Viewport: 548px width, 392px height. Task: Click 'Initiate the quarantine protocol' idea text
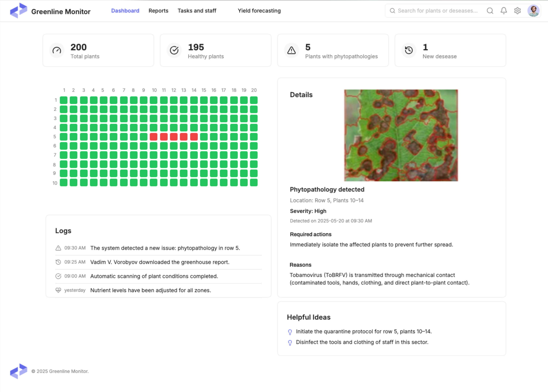click(364, 331)
